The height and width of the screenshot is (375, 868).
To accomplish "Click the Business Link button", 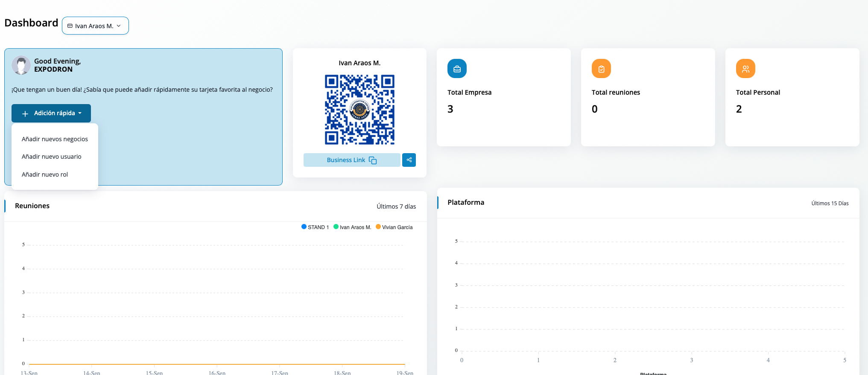I will point(346,160).
